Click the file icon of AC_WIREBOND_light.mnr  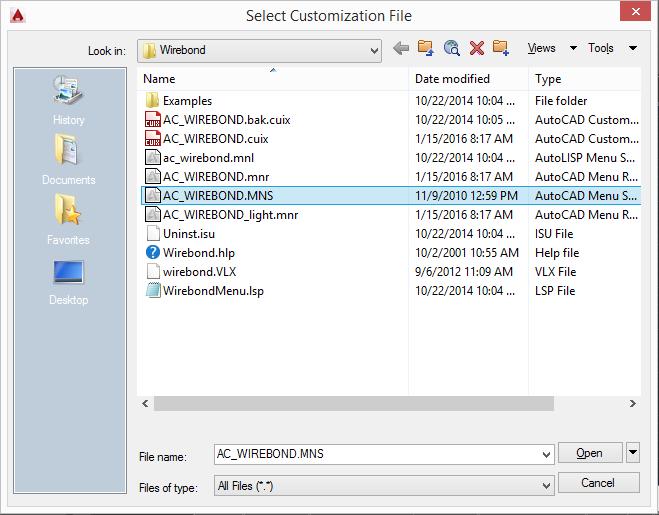tap(153, 214)
